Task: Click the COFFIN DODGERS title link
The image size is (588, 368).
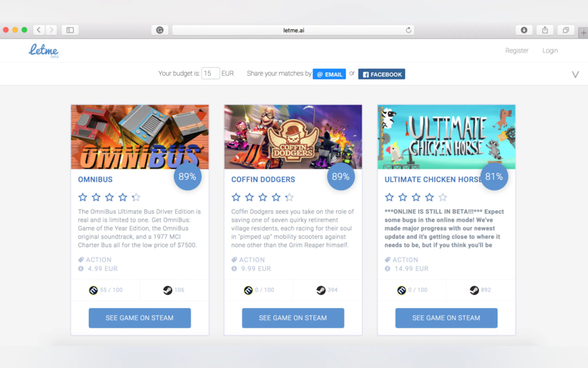Action: (263, 179)
